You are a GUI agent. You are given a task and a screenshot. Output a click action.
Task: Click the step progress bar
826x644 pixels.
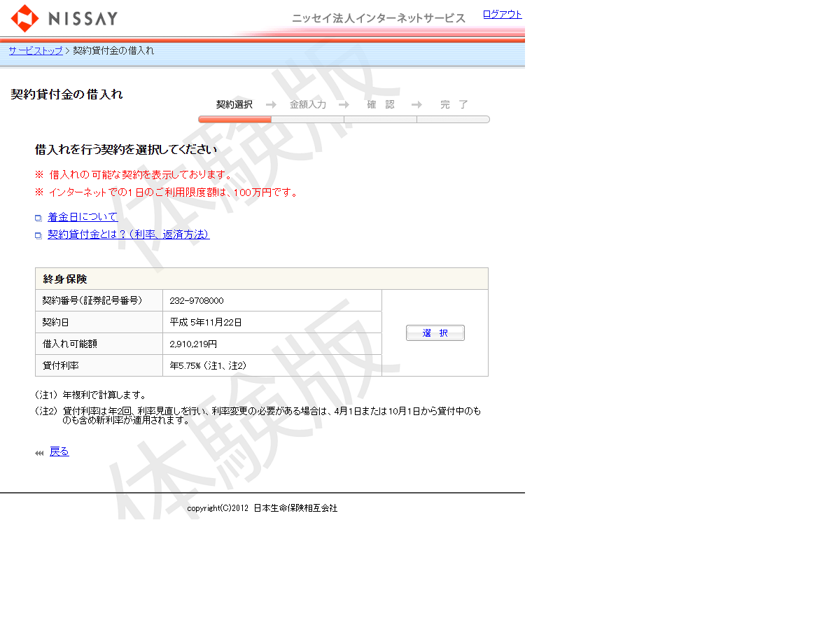(x=344, y=120)
